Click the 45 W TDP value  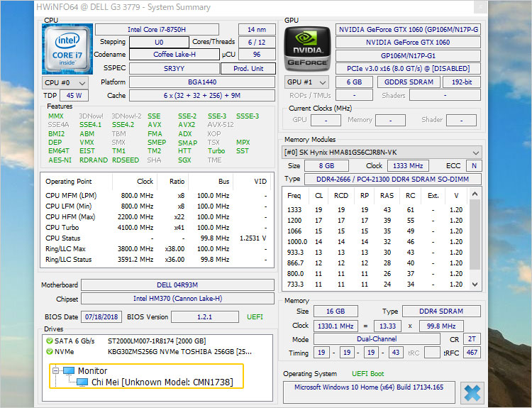[x=73, y=96]
